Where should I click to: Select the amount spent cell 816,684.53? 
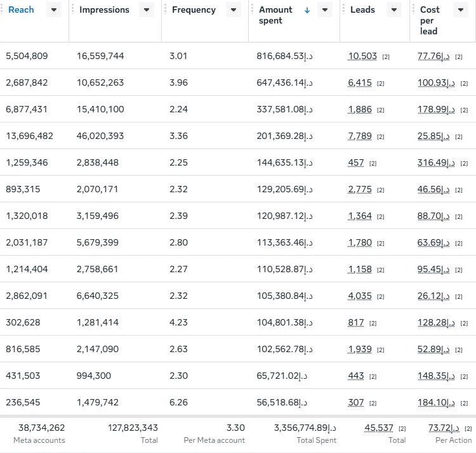tap(284, 56)
